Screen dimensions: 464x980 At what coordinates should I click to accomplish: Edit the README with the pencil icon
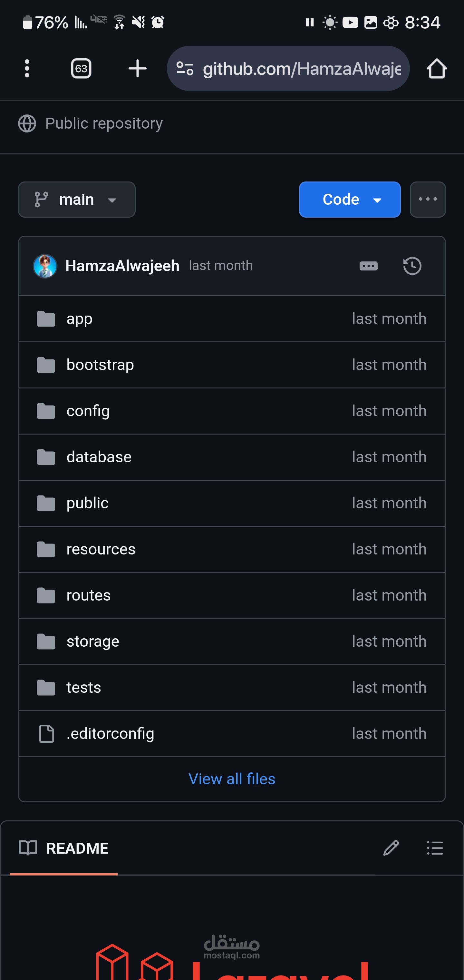tap(391, 848)
